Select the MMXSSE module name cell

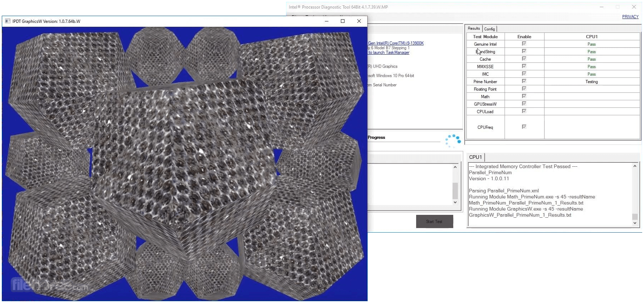(485, 67)
